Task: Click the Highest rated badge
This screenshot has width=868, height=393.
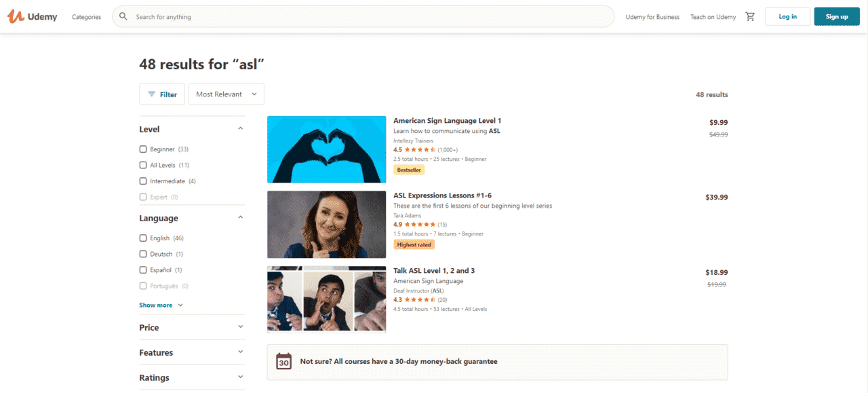Action: [x=414, y=244]
